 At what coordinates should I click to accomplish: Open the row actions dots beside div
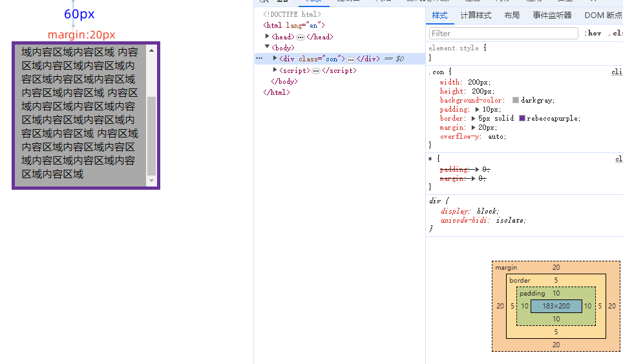[259, 58]
